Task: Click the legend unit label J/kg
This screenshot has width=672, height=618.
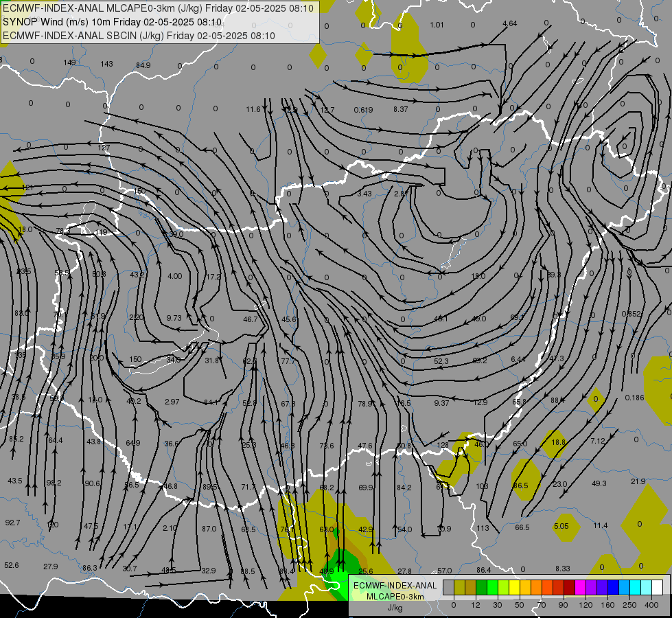Action: [x=395, y=607]
